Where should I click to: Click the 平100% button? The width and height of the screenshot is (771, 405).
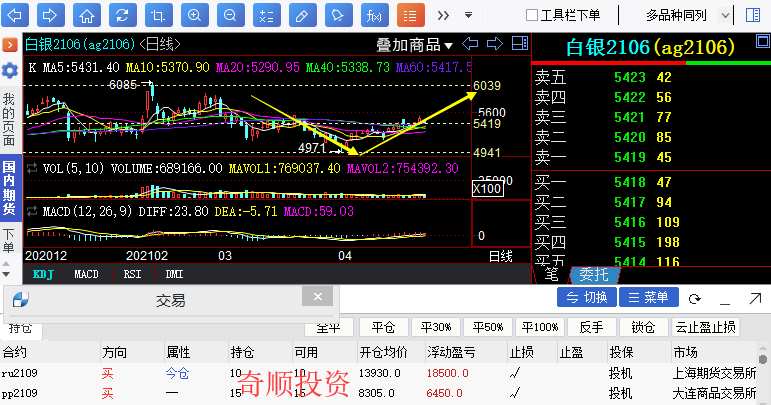[x=540, y=327]
